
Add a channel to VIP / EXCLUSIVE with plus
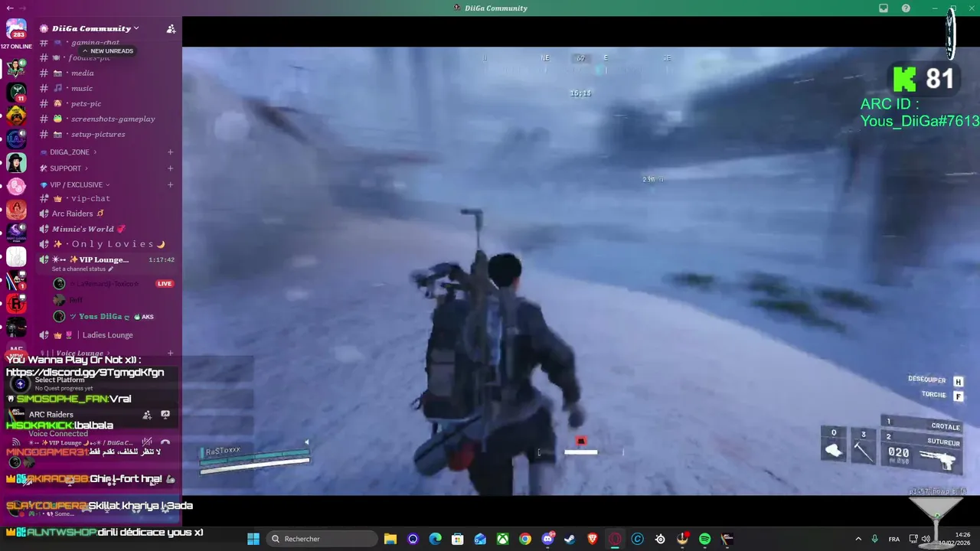point(170,184)
